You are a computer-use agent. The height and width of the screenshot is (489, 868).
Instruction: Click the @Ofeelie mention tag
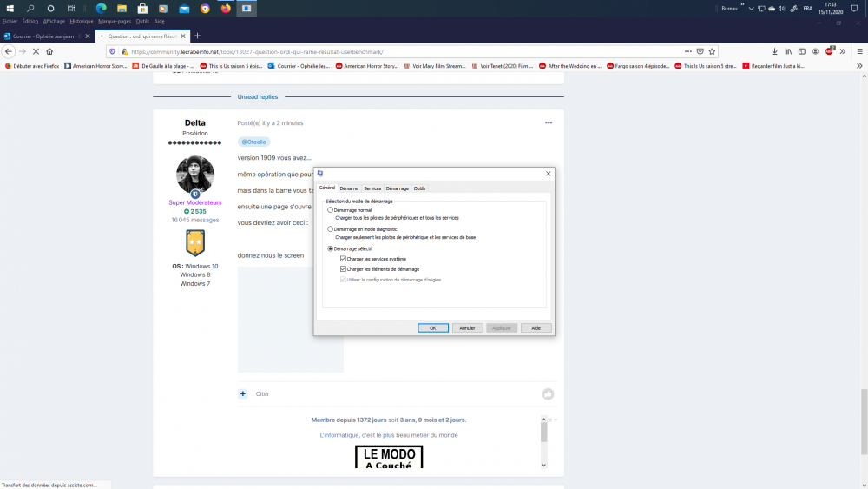253,142
